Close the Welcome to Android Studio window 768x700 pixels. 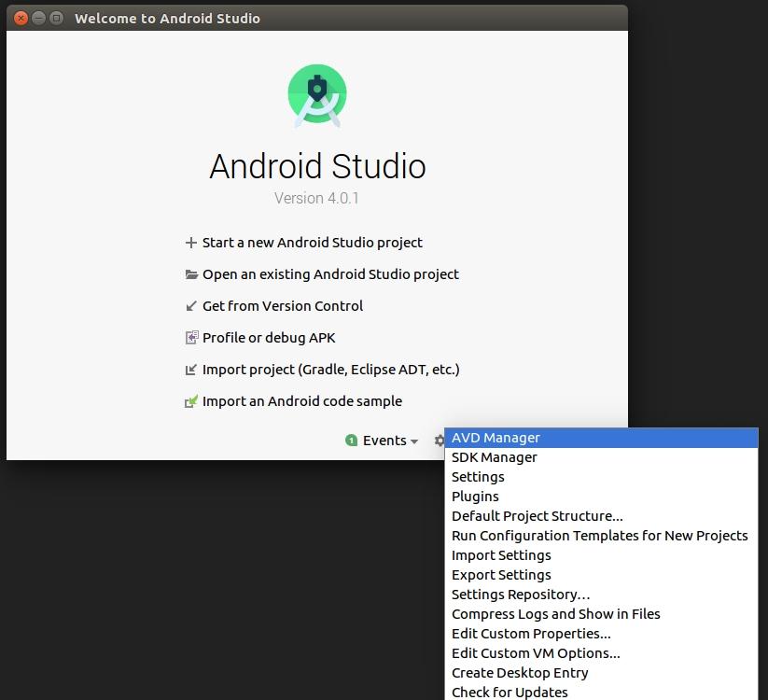click(x=21, y=18)
